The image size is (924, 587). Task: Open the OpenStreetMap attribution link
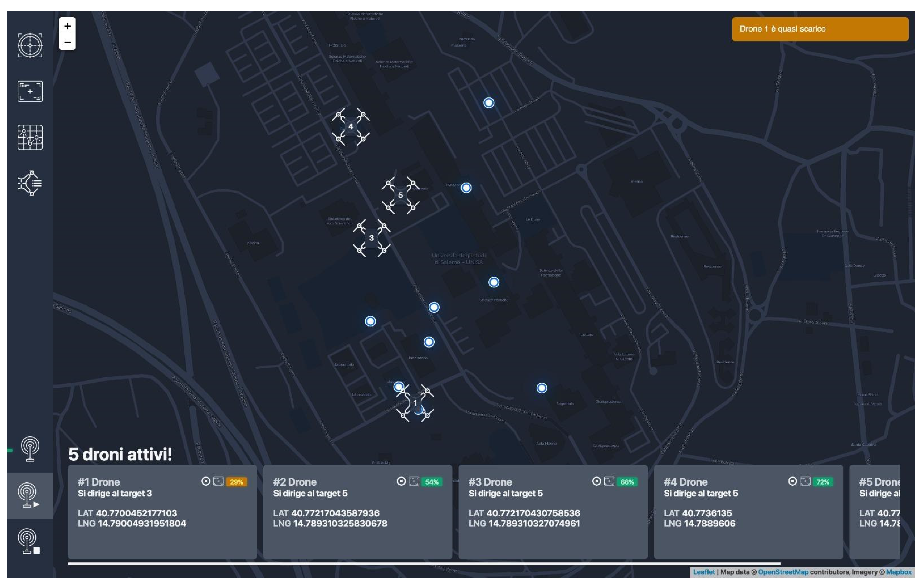[x=783, y=572]
